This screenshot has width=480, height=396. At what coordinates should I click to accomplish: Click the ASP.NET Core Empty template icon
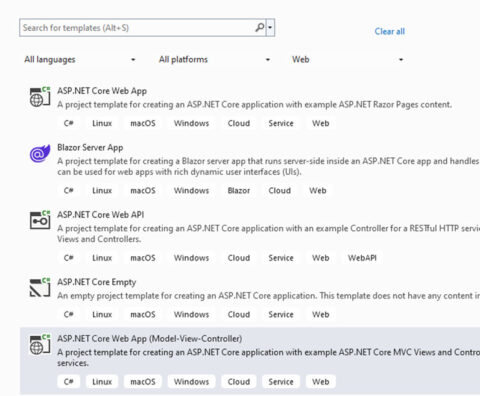[40, 287]
